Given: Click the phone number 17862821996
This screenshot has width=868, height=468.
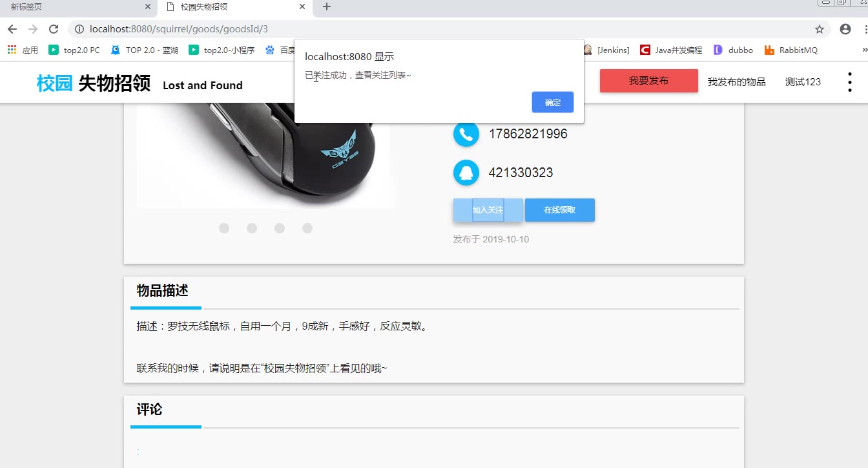Looking at the screenshot, I should tap(528, 134).
